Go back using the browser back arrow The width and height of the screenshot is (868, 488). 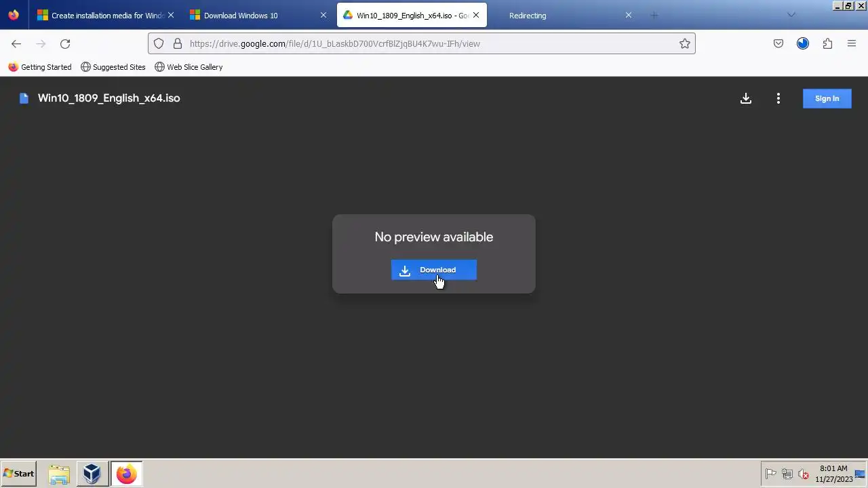tap(16, 43)
